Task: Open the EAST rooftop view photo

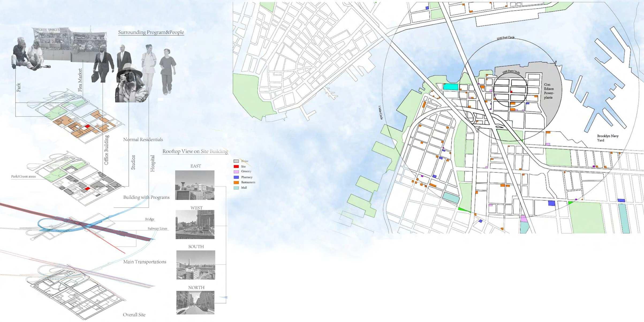Action: tap(195, 185)
